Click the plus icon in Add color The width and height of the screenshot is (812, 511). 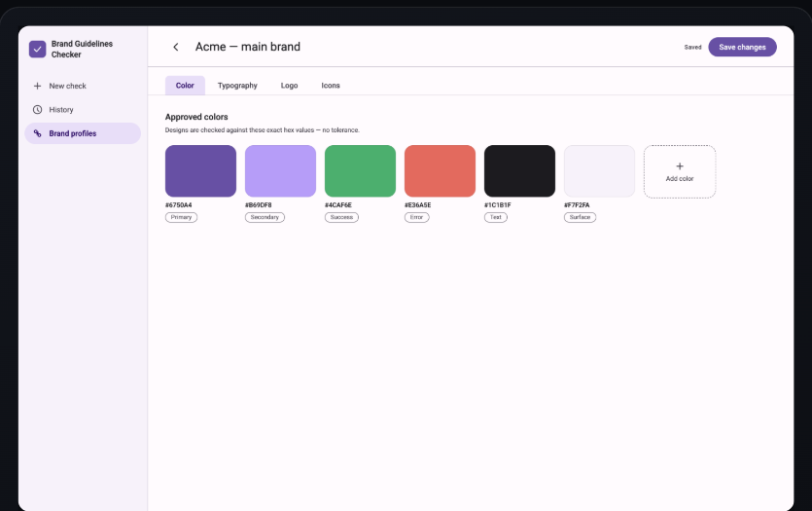coord(680,166)
